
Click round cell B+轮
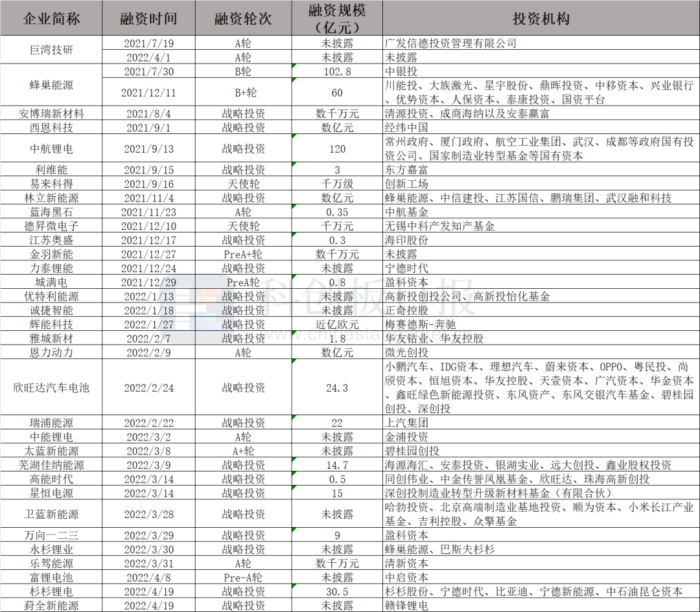pos(243,93)
